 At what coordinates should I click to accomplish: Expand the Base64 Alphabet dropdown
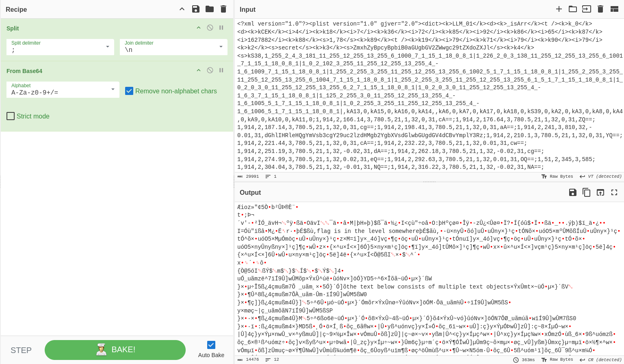point(113,89)
